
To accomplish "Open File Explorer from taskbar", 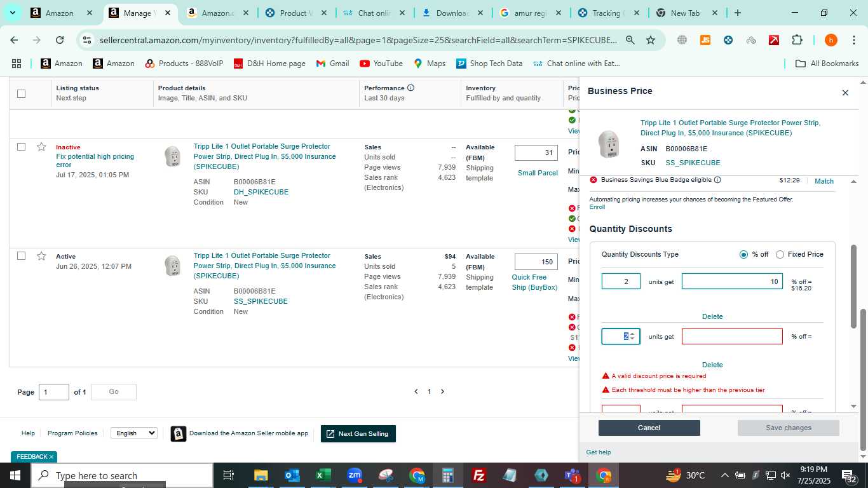I will pos(261,475).
